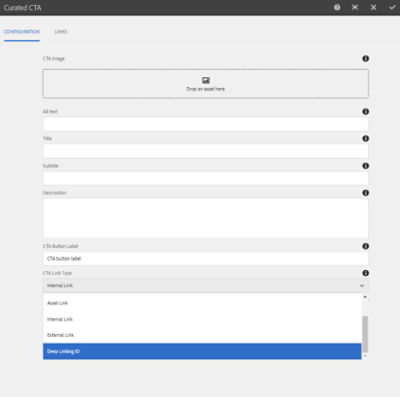Show info for Alt text field
The width and height of the screenshot is (400, 397).
point(366,112)
